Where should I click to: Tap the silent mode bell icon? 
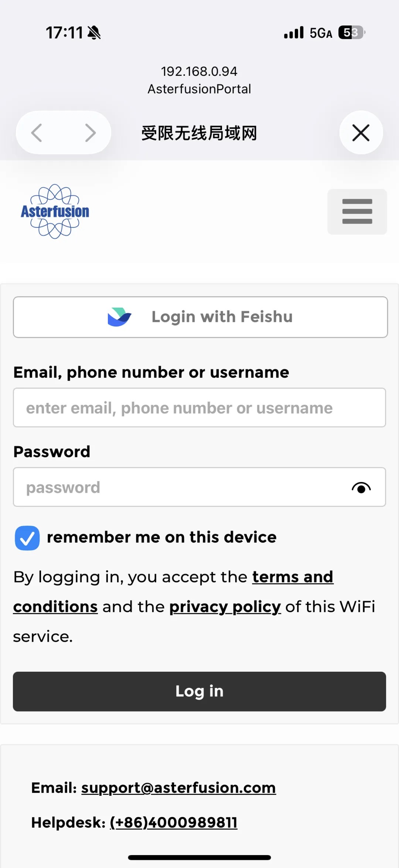coord(94,33)
